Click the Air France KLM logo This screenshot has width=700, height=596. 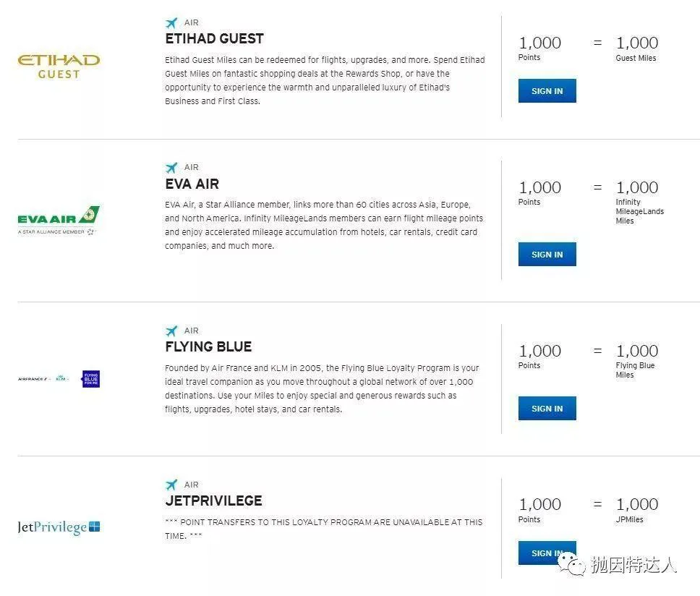click(43, 378)
